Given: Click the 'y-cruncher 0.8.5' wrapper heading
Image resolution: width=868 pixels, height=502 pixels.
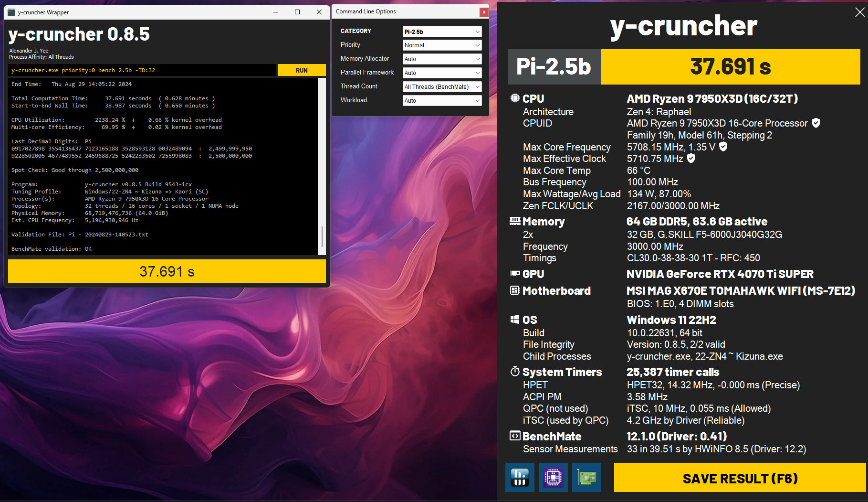Looking at the screenshot, I should pos(79,34).
